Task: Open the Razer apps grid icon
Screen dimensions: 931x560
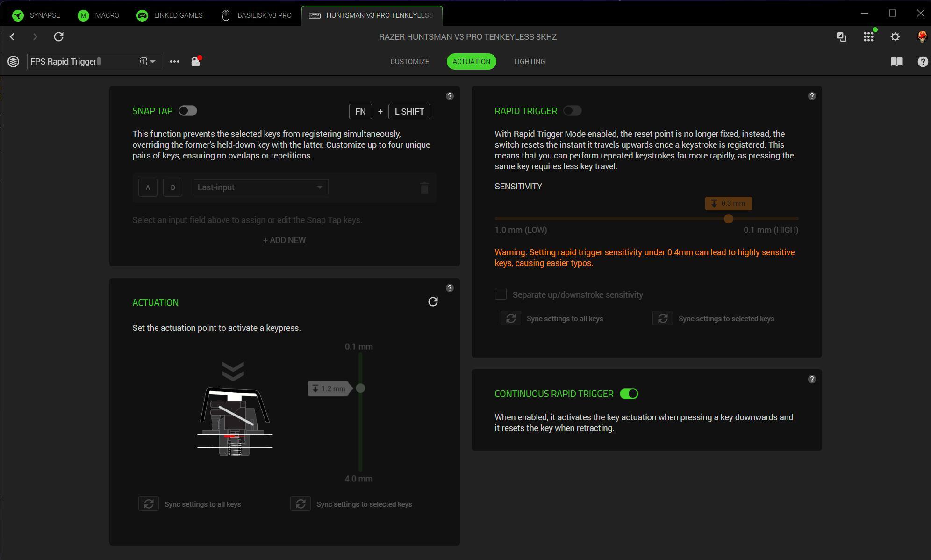Action: tap(868, 36)
